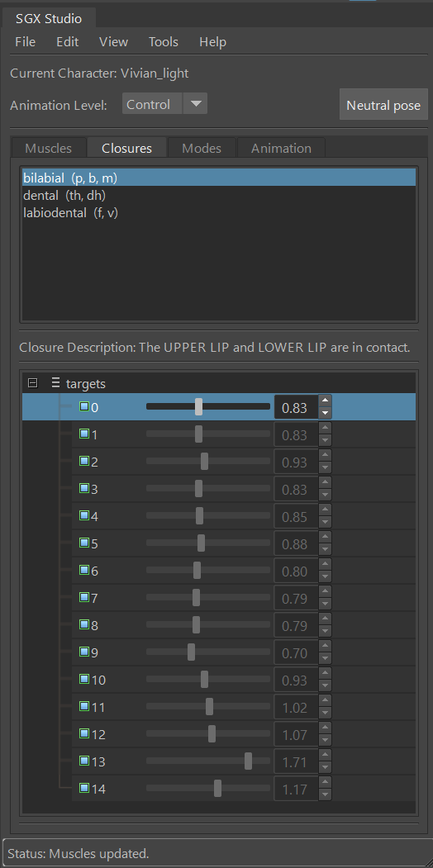
Task: Open the Control combo box
Action: pyautogui.click(x=164, y=103)
